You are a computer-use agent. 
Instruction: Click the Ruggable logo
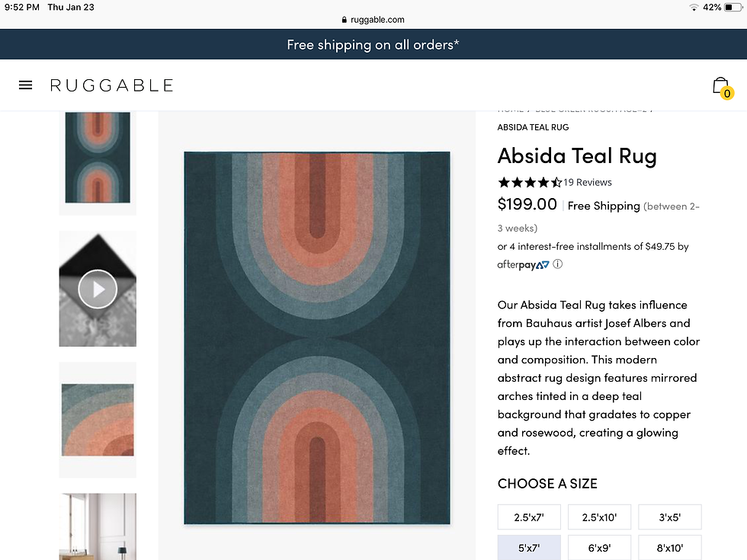click(112, 85)
